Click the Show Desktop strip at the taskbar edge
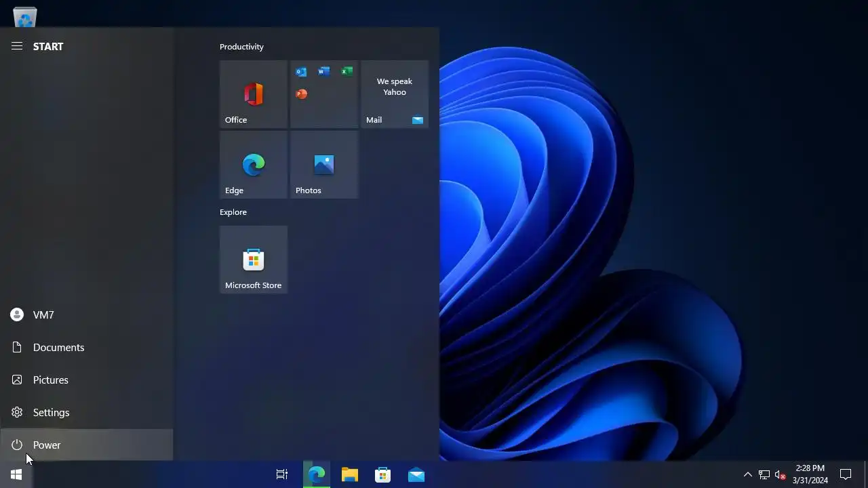Image resolution: width=868 pixels, height=488 pixels. (x=866, y=474)
